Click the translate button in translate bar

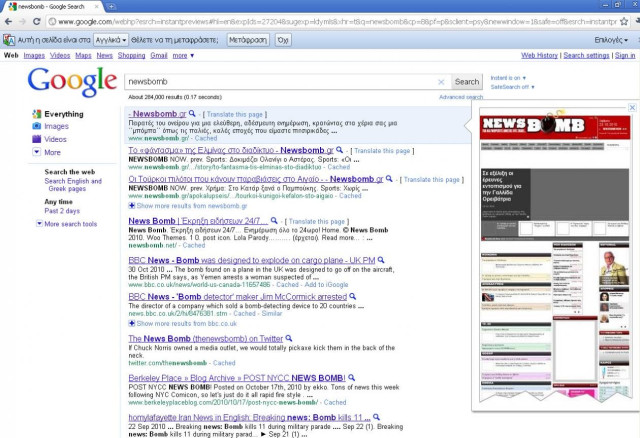(248, 40)
